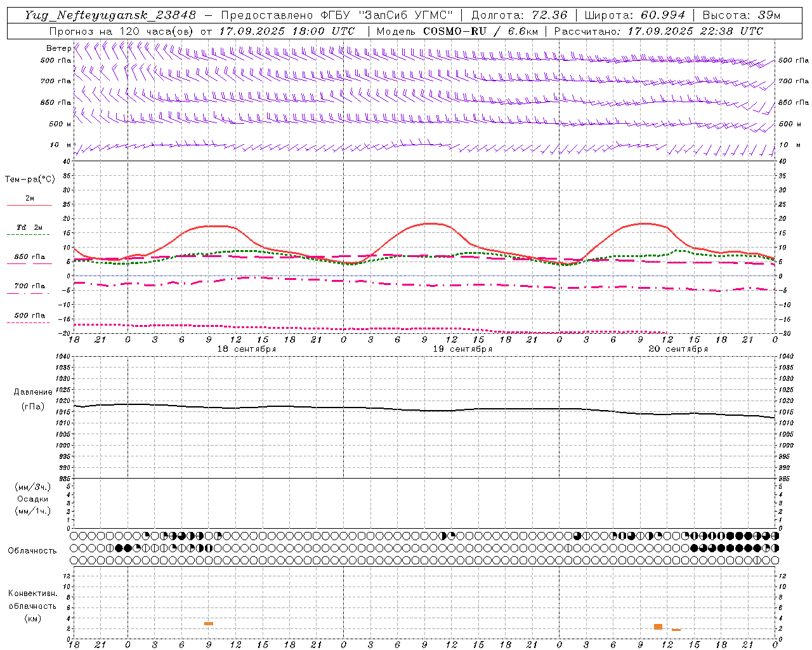Select the text 'Предоставлено ФГБУ "ЗапСиб УГМС"'
This screenshot has width=812, height=650.
click(x=337, y=15)
